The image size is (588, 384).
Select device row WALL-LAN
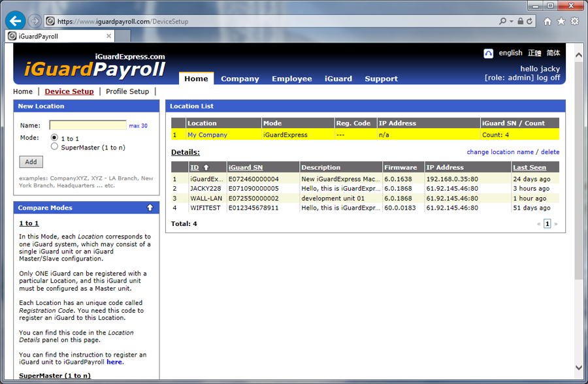tap(365, 199)
